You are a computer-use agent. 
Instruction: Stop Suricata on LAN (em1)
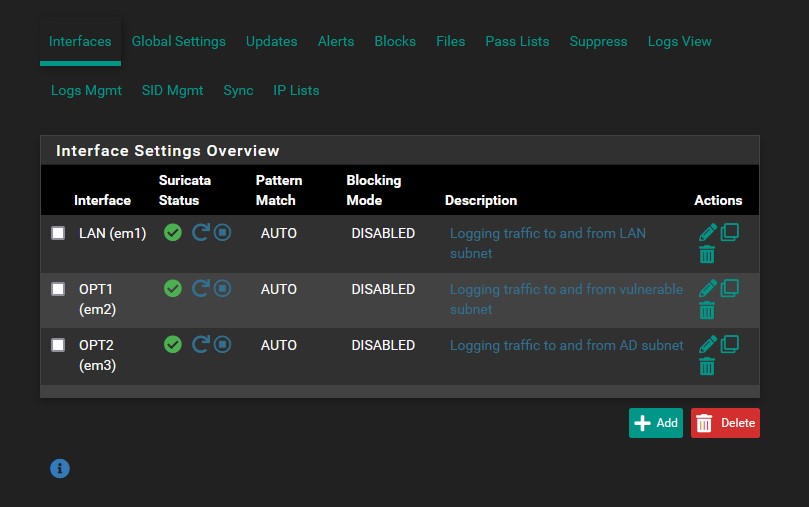click(222, 233)
